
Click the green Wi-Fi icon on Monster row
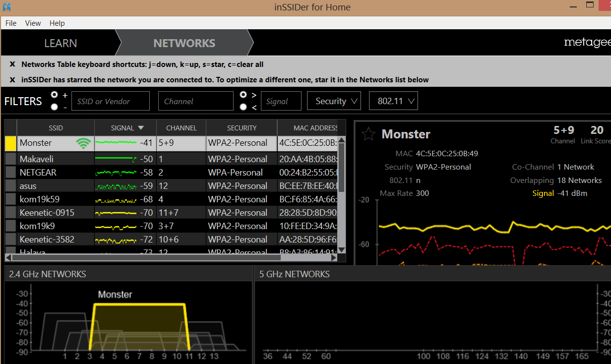tap(83, 143)
